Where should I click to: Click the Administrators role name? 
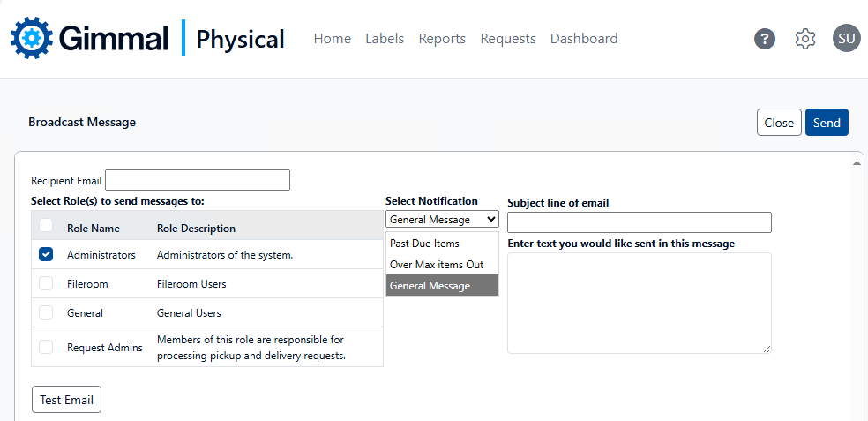click(x=101, y=255)
